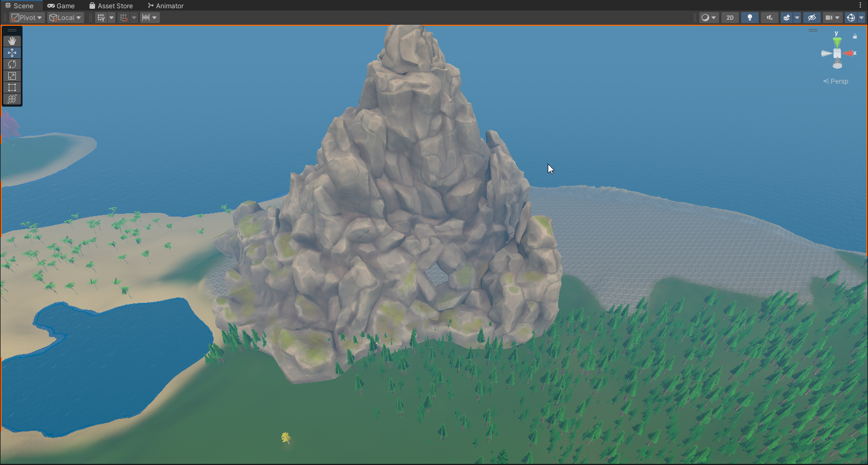
Task: Select the Hand (View) tool
Action: (x=12, y=41)
